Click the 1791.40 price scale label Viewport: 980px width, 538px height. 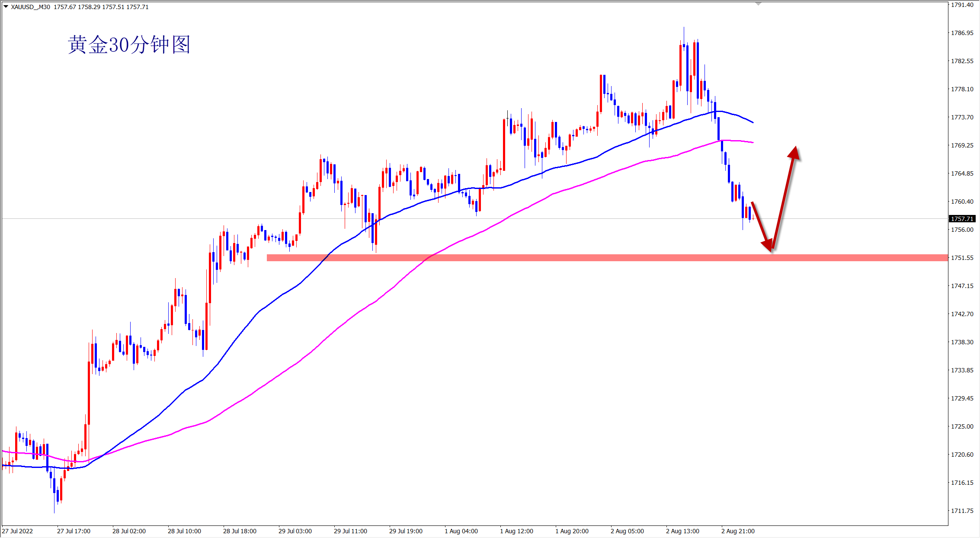[x=962, y=5]
